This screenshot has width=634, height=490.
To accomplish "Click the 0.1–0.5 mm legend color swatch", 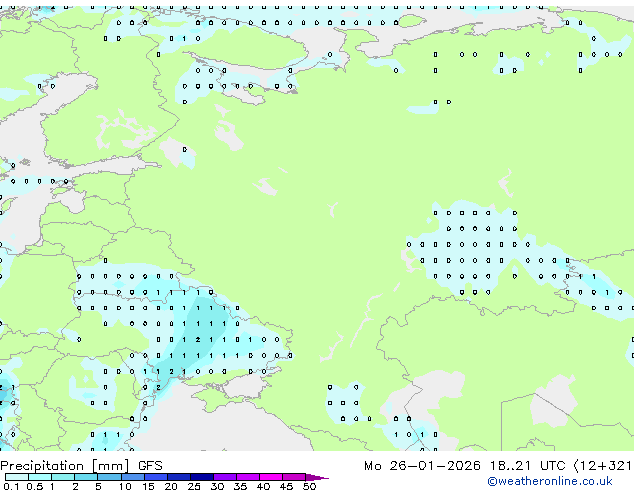I will coord(17,477).
